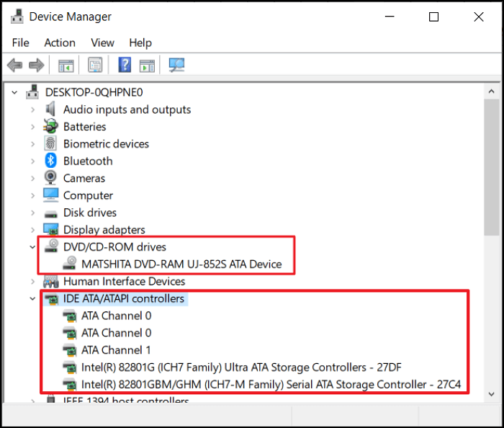Image resolution: width=504 pixels, height=428 pixels.
Task: Click the Disk drives icon
Action: pyautogui.click(x=50, y=213)
